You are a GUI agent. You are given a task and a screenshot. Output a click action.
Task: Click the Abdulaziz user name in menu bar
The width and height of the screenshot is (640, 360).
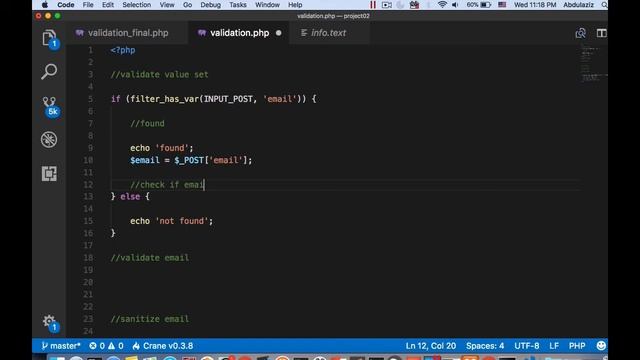[x=578, y=5]
